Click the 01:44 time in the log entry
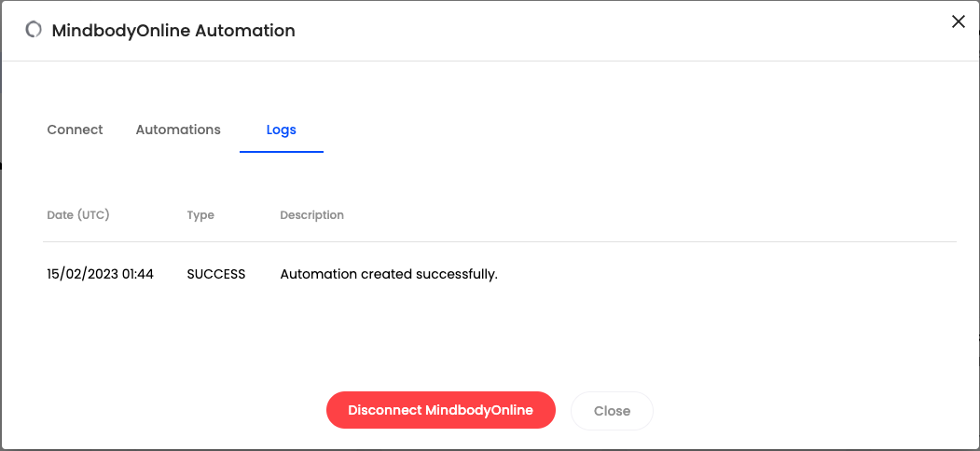 point(138,274)
